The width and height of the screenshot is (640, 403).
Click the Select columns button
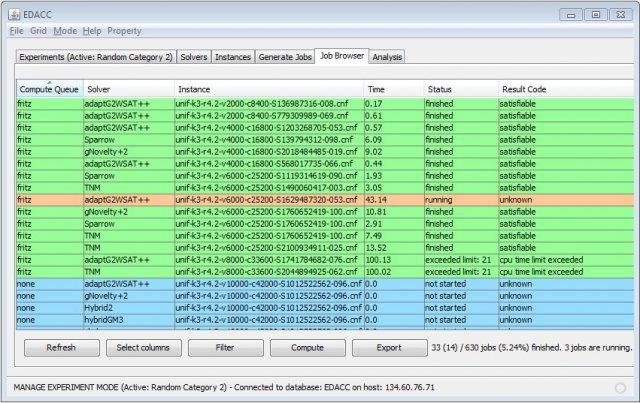(144, 348)
